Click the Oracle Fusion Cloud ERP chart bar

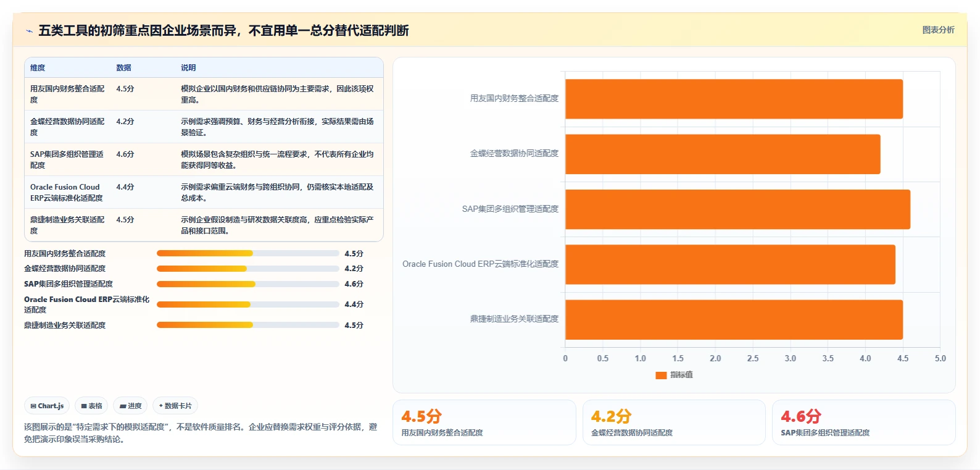coord(730,264)
